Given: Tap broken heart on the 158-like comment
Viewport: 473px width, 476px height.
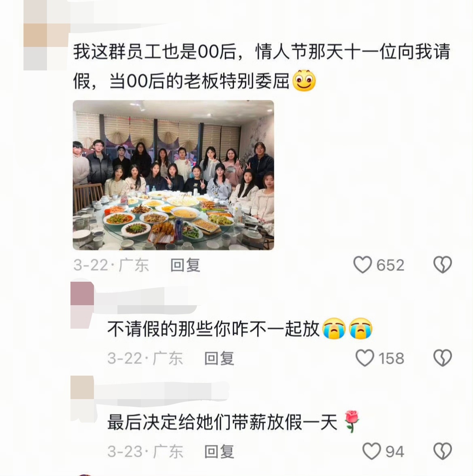Looking at the screenshot, I should pos(443,358).
